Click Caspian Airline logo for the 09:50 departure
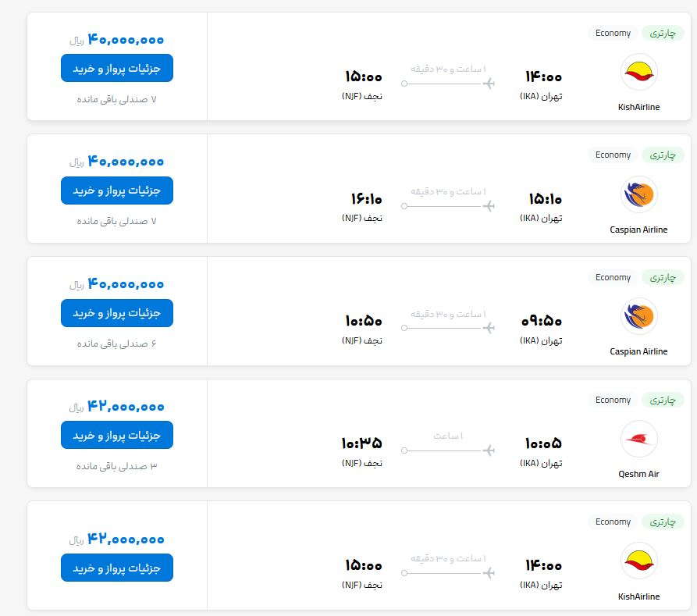 [638, 316]
